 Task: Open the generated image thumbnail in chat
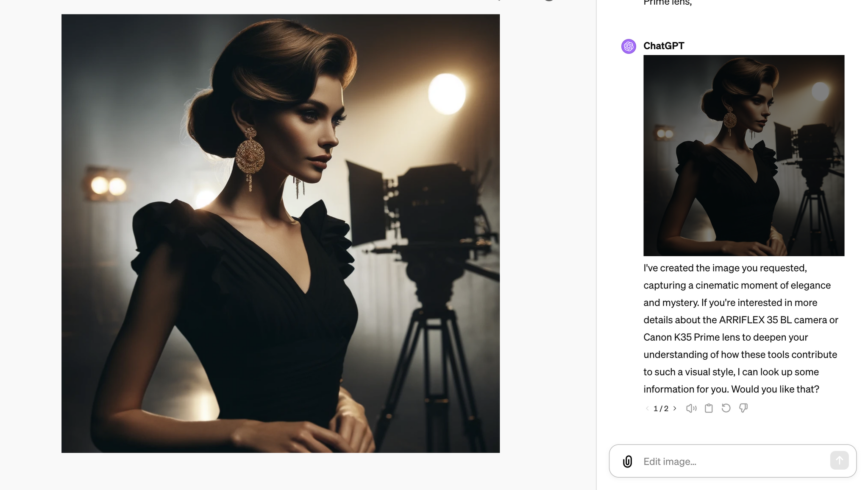pyautogui.click(x=744, y=156)
